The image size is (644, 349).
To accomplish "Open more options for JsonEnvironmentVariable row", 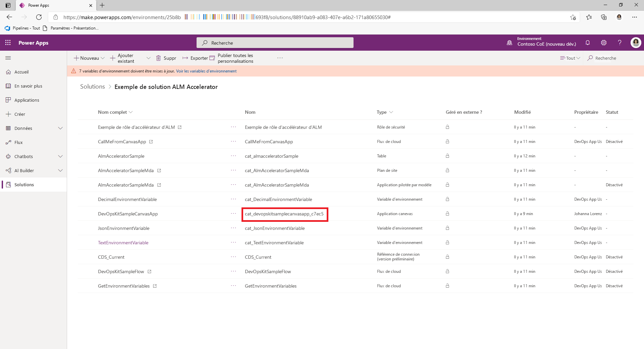I will tap(233, 228).
